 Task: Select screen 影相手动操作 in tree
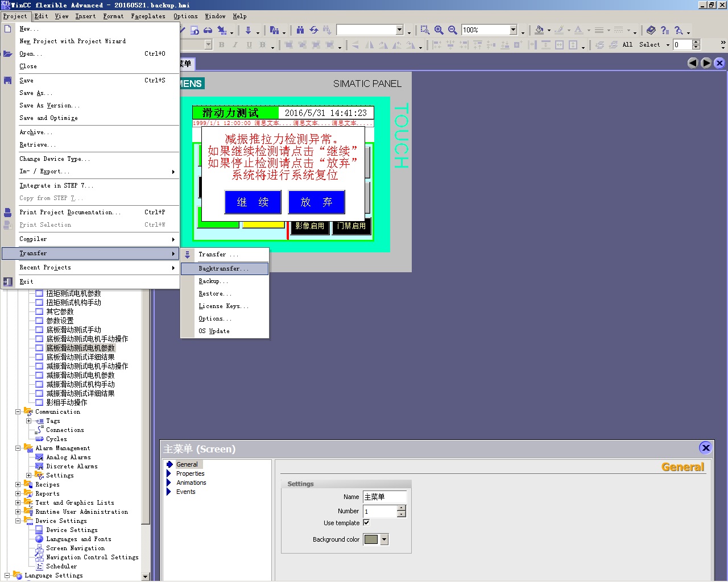click(x=67, y=402)
